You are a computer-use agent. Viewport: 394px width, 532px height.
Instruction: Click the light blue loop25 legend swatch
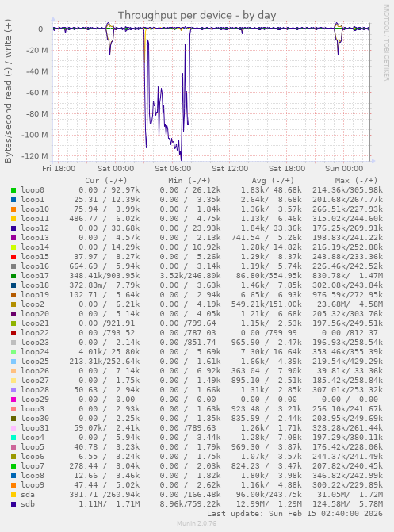[13, 362]
